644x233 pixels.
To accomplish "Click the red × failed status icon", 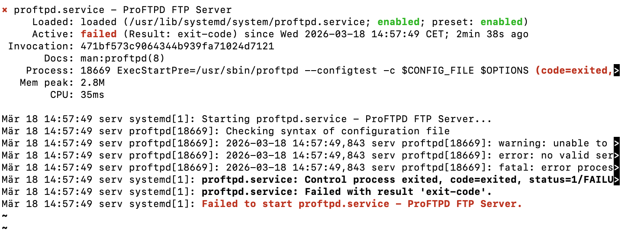I will point(5,10).
